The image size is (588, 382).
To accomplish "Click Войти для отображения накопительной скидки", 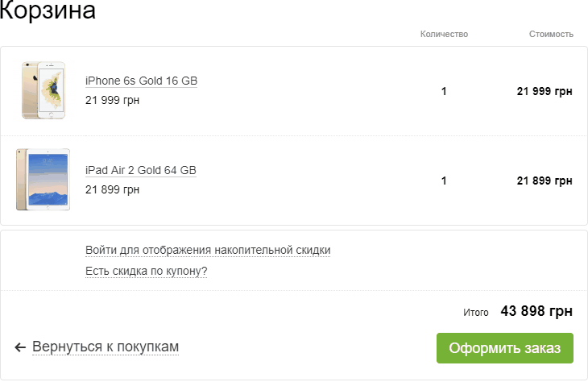I will tap(208, 250).
